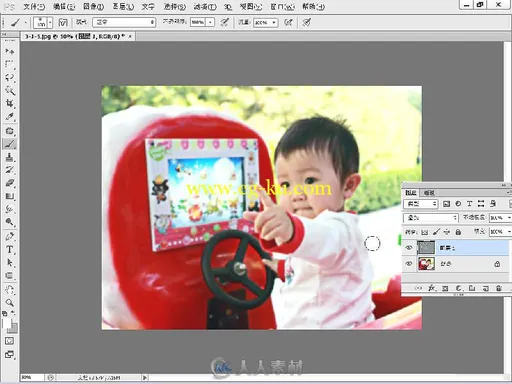Viewport: 512px width, 384px height.
Task: Open the 图像 (Image) menu
Action: click(x=93, y=6)
